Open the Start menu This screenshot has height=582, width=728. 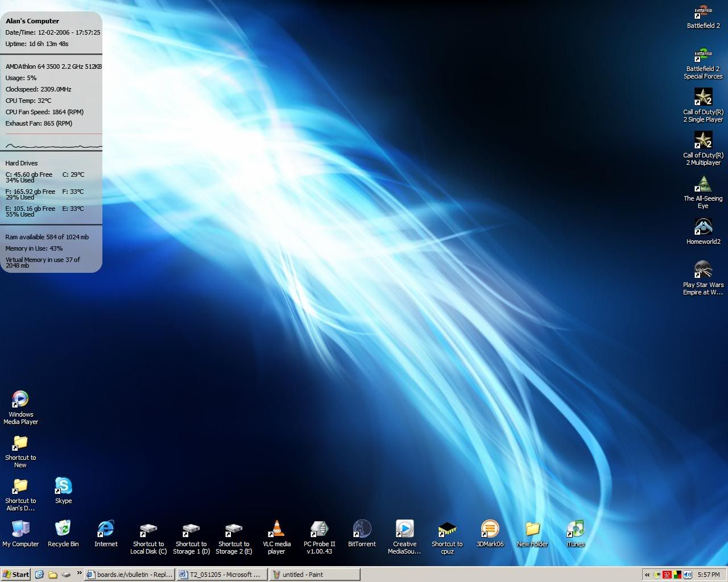[x=15, y=575]
